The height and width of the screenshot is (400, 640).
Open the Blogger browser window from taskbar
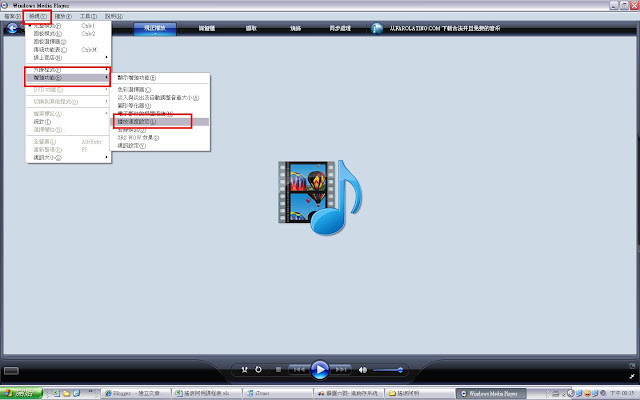136,393
